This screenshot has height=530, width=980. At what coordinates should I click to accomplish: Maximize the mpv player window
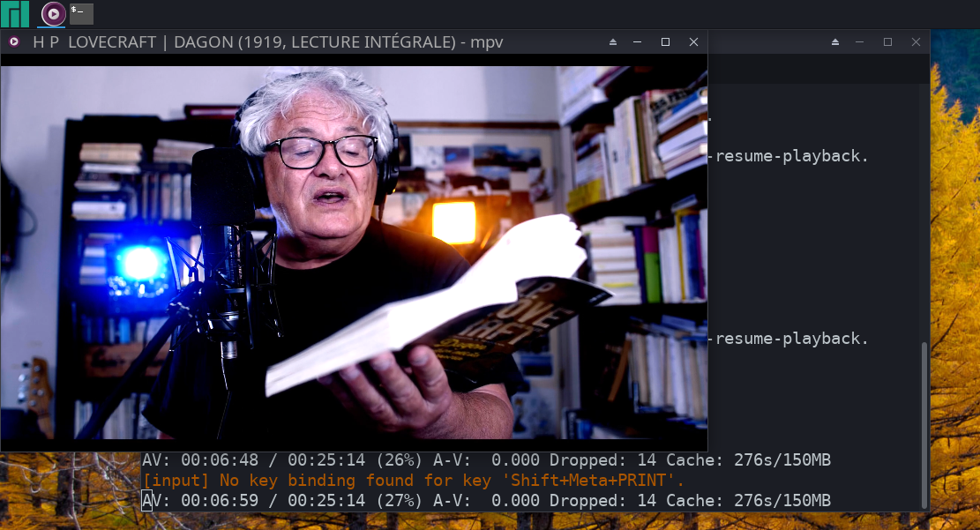tap(665, 42)
